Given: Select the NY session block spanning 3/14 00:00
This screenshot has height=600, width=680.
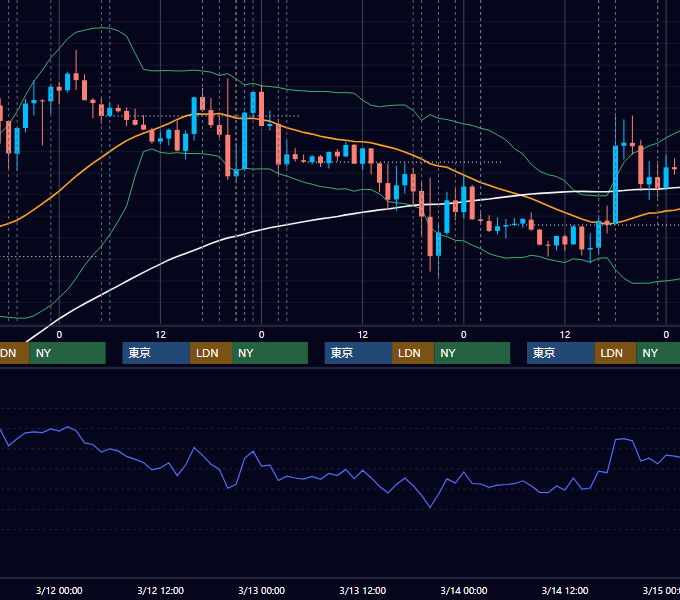Looking at the screenshot, I should point(472,353).
